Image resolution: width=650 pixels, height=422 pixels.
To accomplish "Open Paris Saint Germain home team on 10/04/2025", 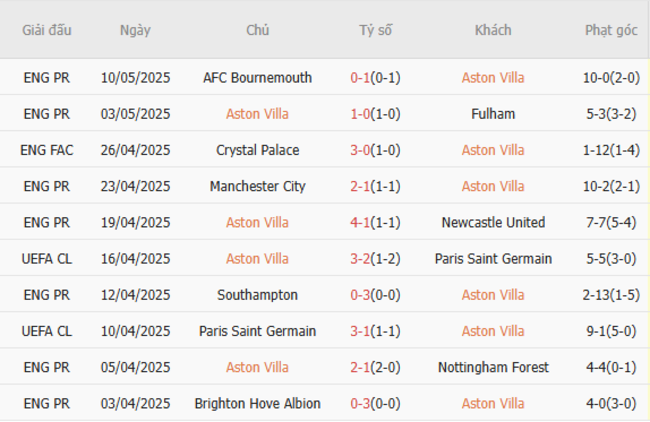I will (257, 331).
